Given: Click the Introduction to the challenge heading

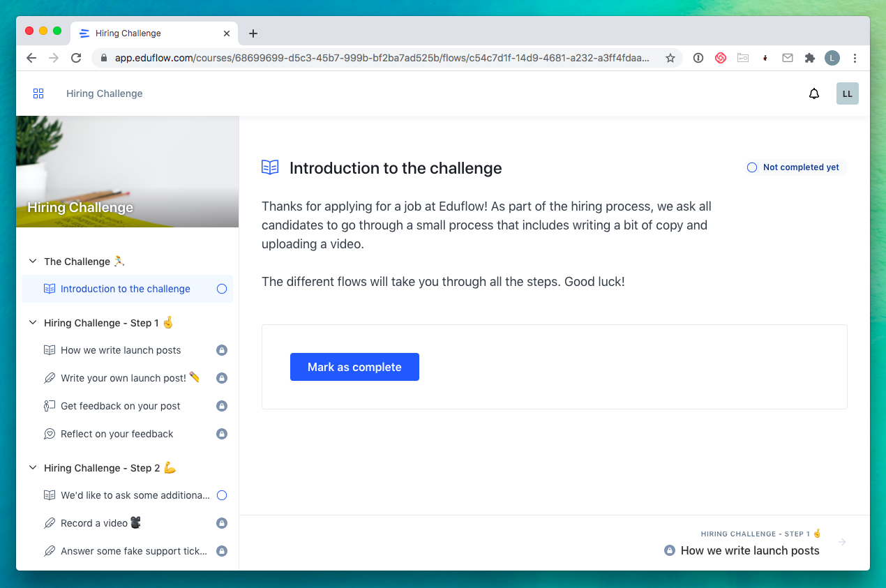Looking at the screenshot, I should [x=396, y=168].
